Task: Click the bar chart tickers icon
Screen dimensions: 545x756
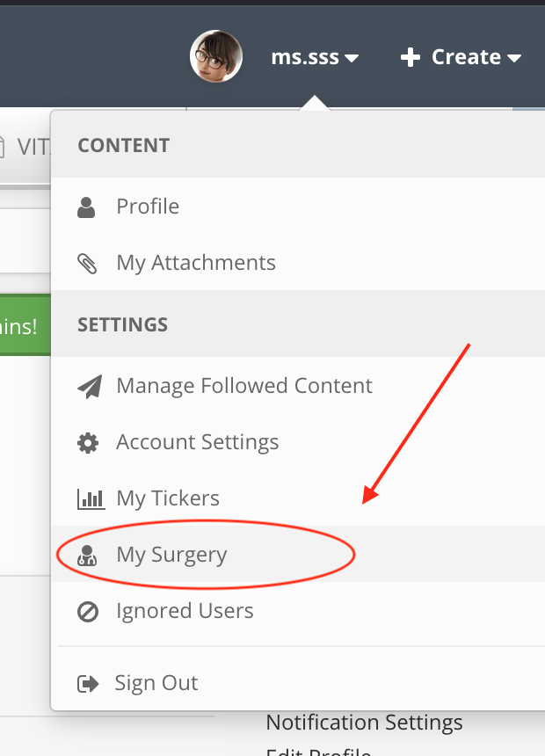Action: point(91,499)
